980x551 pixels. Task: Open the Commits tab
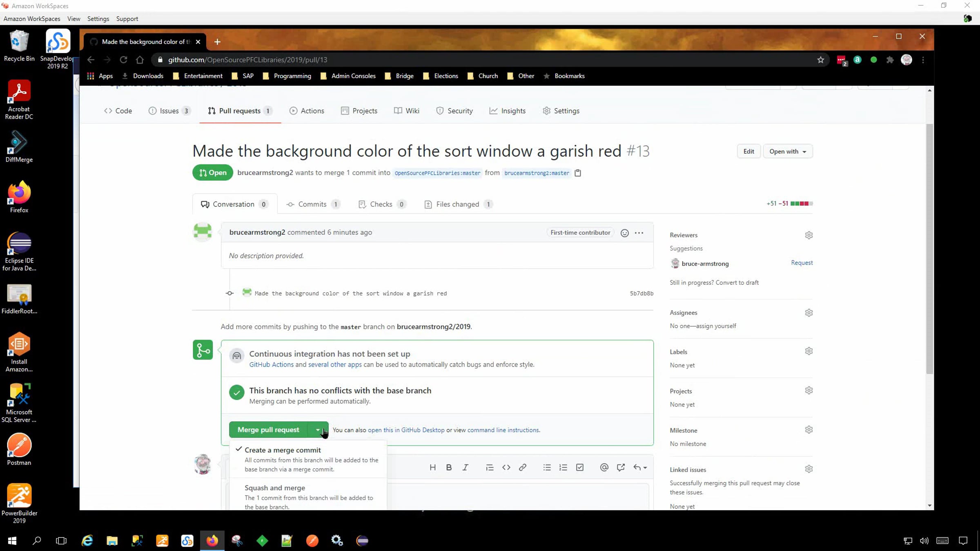(x=312, y=204)
